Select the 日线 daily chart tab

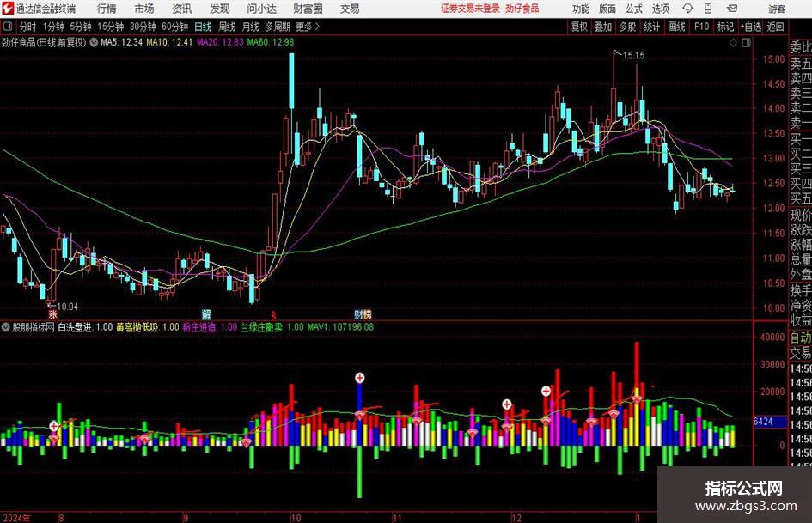pos(203,27)
